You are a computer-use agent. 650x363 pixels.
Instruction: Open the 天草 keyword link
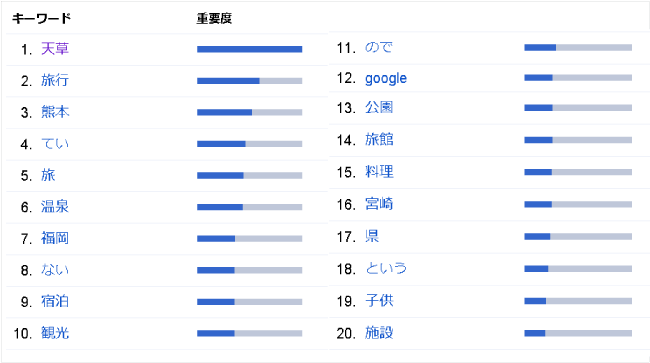tap(55, 49)
